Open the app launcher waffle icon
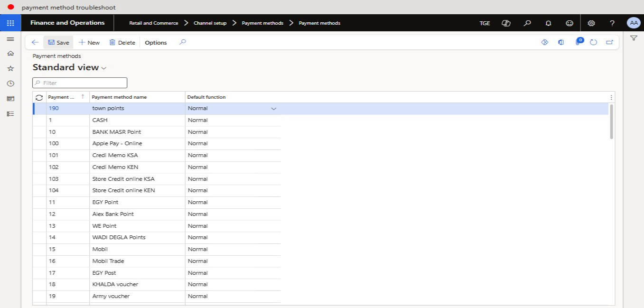The height and width of the screenshot is (308, 644). click(x=10, y=23)
